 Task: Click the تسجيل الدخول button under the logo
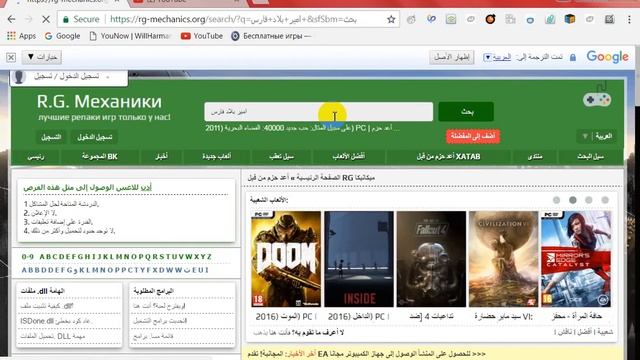(95, 137)
